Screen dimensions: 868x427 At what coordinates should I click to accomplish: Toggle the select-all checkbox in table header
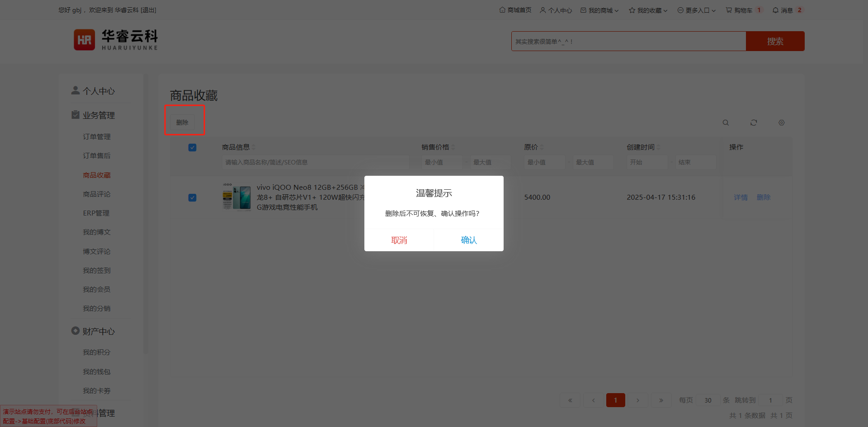click(192, 147)
